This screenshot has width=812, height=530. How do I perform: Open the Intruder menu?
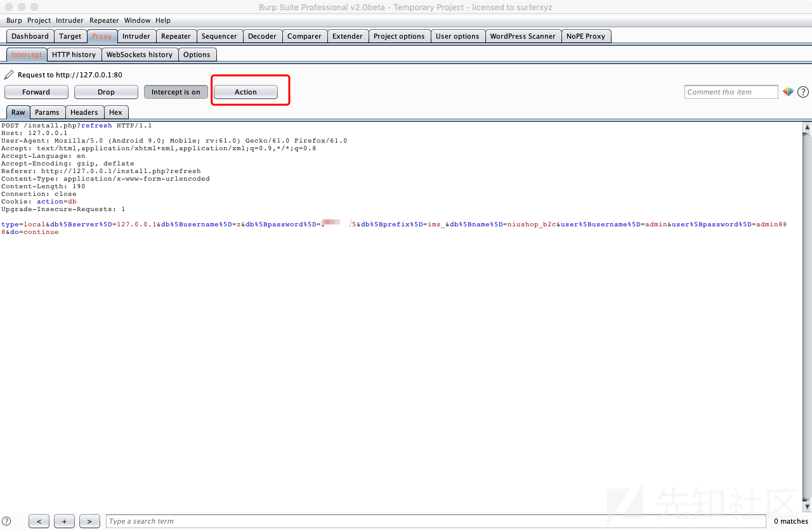coord(69,20)
